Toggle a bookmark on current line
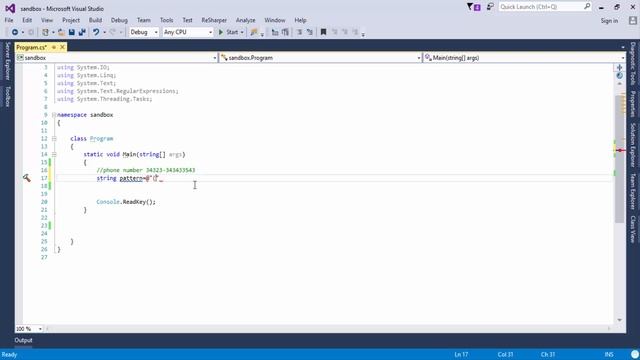 tap(323, 32)
